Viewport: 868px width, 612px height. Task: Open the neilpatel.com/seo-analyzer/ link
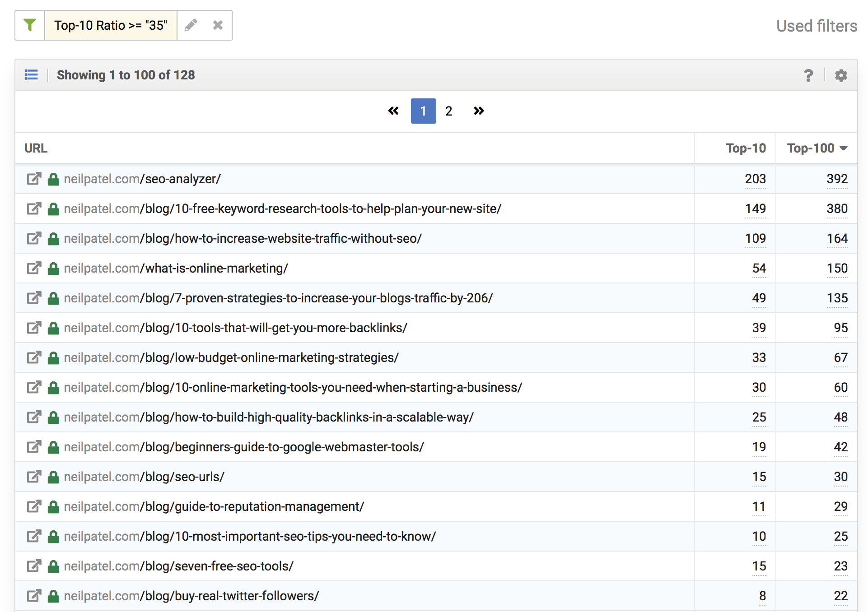[x=142, y=179]
